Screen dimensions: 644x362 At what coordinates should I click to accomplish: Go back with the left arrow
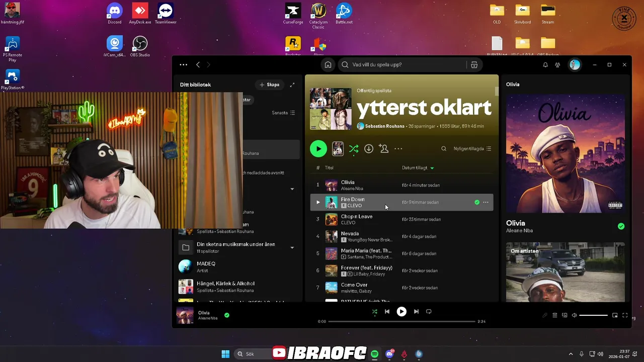(198, 64)
